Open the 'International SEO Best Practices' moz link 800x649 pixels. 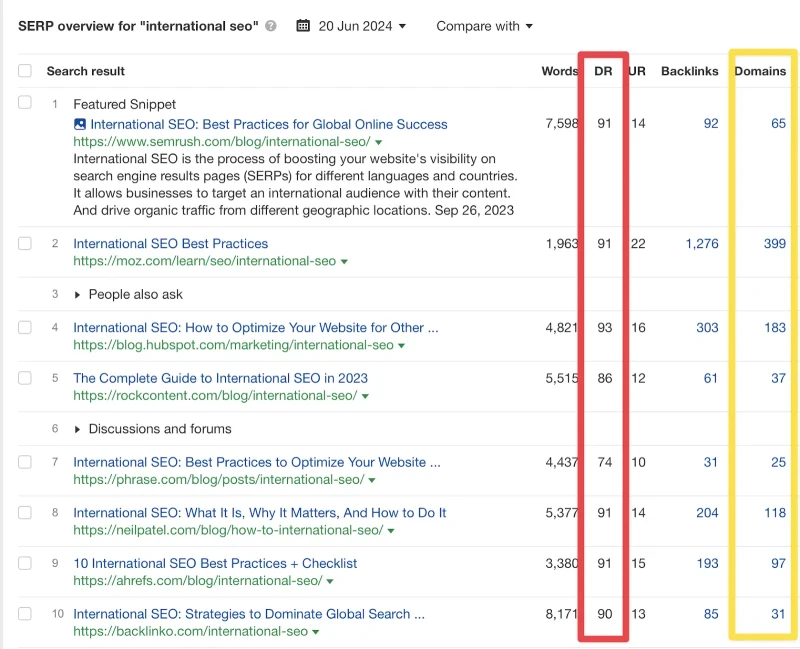tap(170, 243)
